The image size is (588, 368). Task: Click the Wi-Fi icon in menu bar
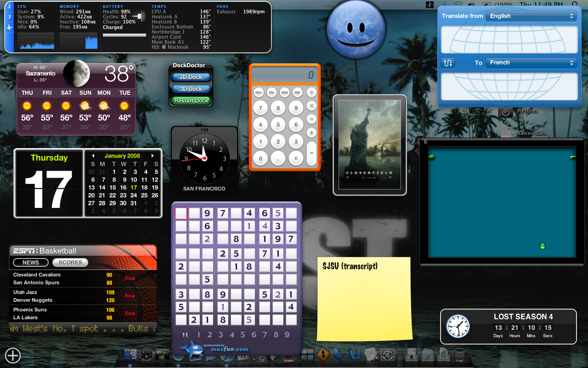(x=458, y=5)
